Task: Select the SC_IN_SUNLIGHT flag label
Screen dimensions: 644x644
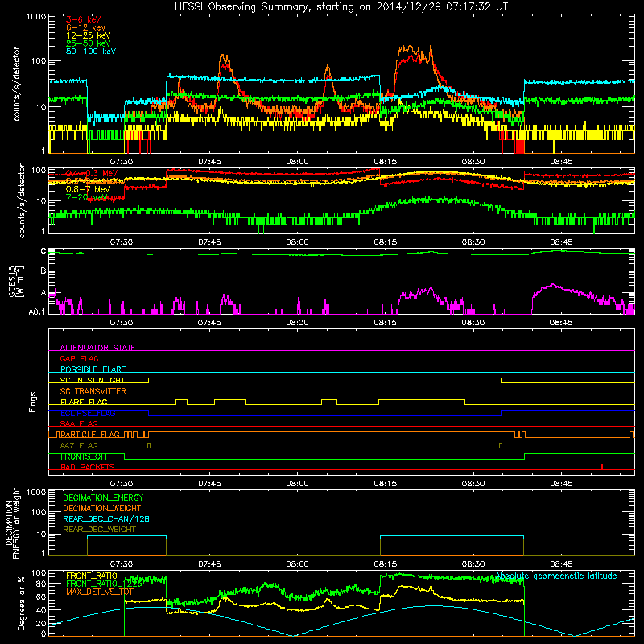Action: coord(93,380)
